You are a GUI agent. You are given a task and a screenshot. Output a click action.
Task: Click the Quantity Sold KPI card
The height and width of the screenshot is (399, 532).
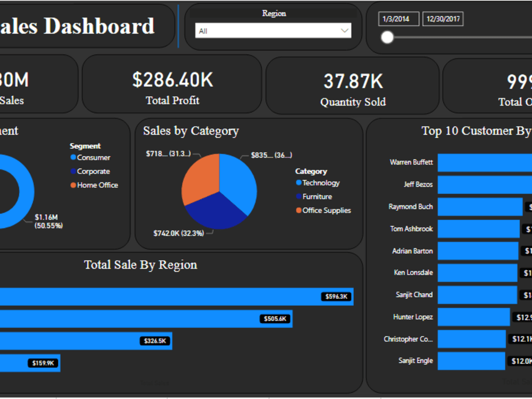point(353,85)
